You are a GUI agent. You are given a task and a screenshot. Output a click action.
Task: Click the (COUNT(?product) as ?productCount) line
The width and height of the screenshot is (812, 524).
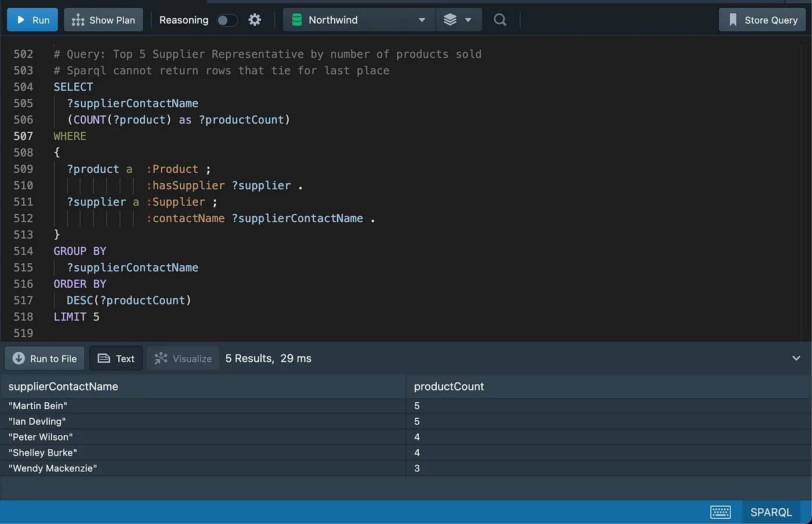pyautogui.click(x=179, y=120)
